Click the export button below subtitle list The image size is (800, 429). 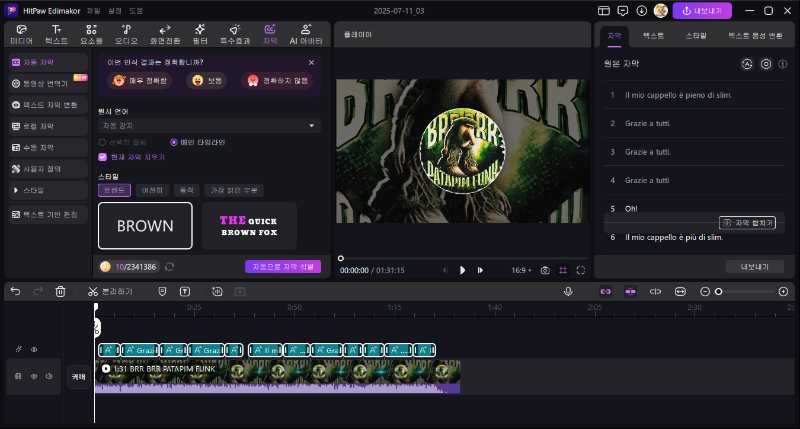(755, 267)
